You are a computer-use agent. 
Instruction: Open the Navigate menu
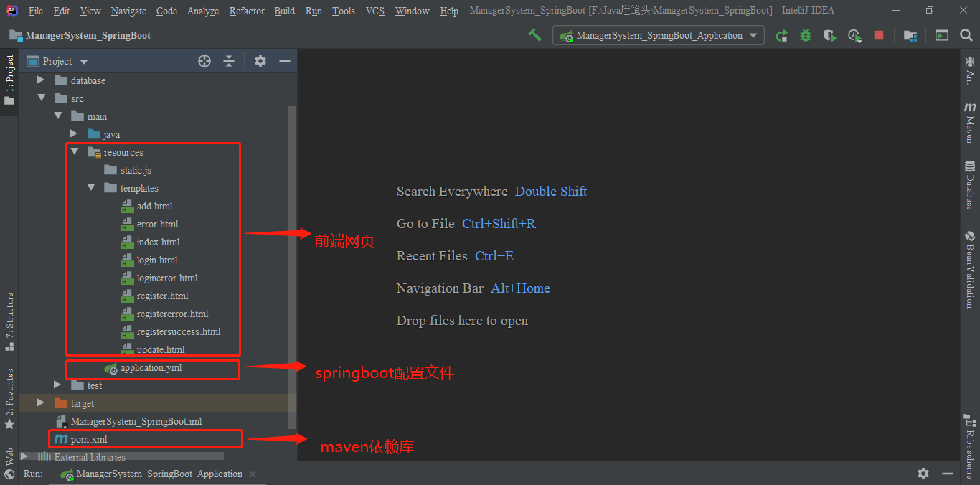[x=128, y=11]
